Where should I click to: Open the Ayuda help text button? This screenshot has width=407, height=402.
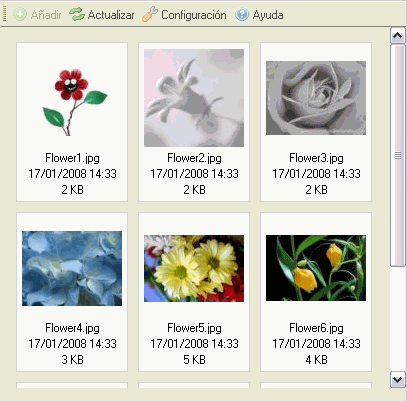[268, 15]
